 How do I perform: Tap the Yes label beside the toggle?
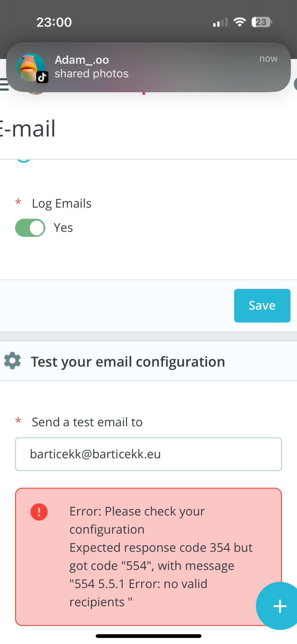point(63,228)
